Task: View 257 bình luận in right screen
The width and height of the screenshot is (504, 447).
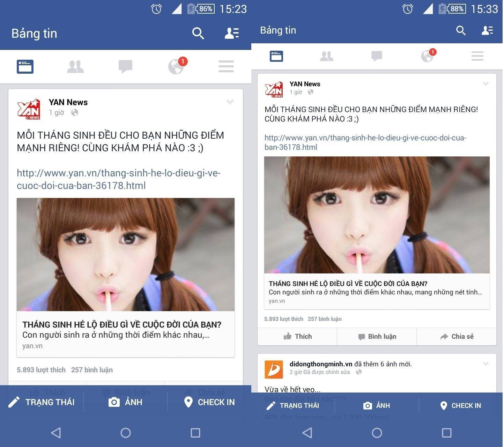Action: 325,319
